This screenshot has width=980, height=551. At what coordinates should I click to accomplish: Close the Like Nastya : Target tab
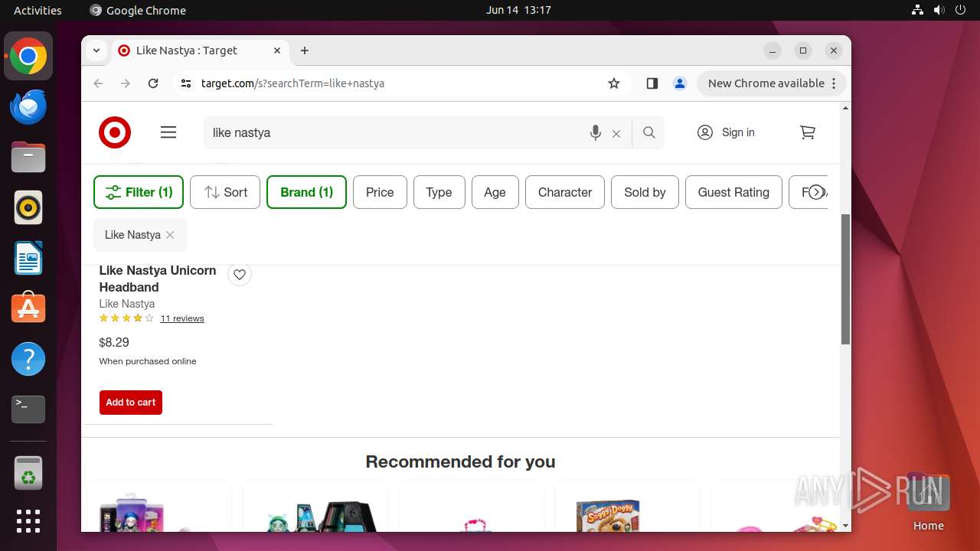click(277, 51)
